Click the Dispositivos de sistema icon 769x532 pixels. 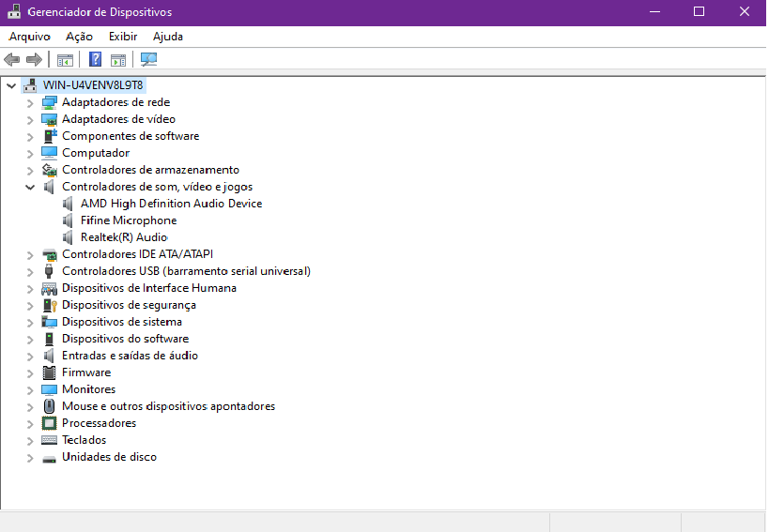click(x=49, y=322)
